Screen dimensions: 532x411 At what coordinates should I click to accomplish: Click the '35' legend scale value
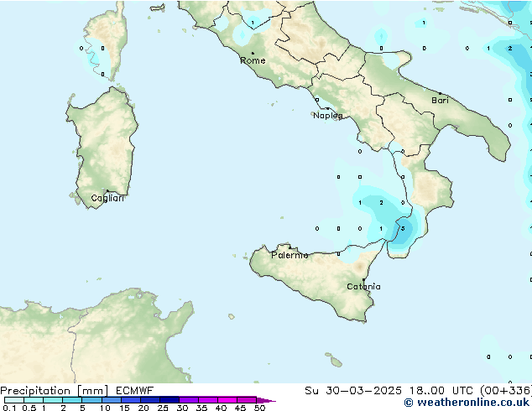click(201, 408)
